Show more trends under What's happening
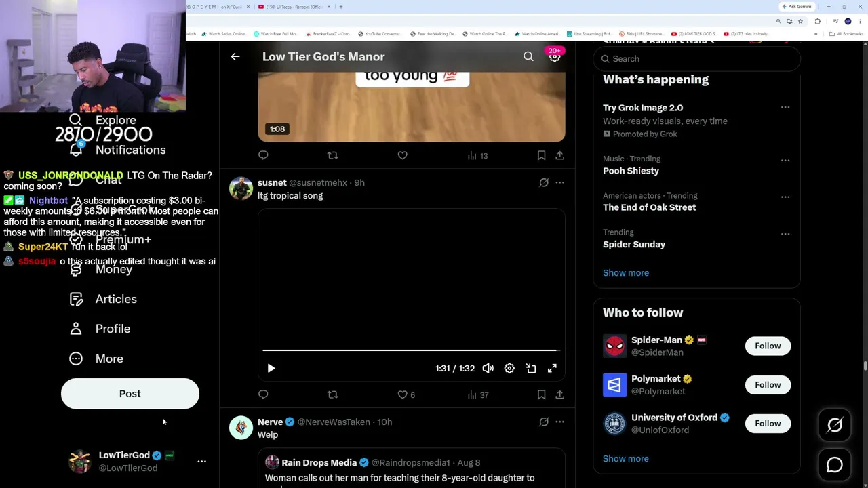Image resolution: width=868 pixels, height=488 pixels. 626,272
